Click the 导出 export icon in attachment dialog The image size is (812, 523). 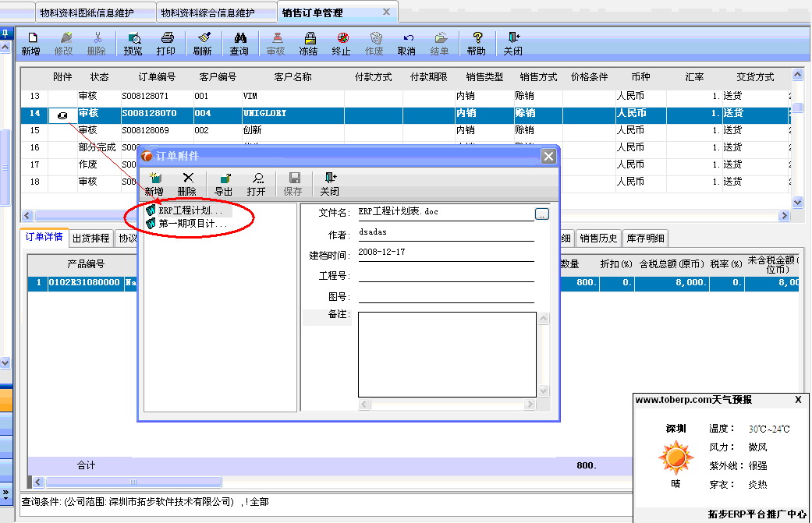point(223,183)
